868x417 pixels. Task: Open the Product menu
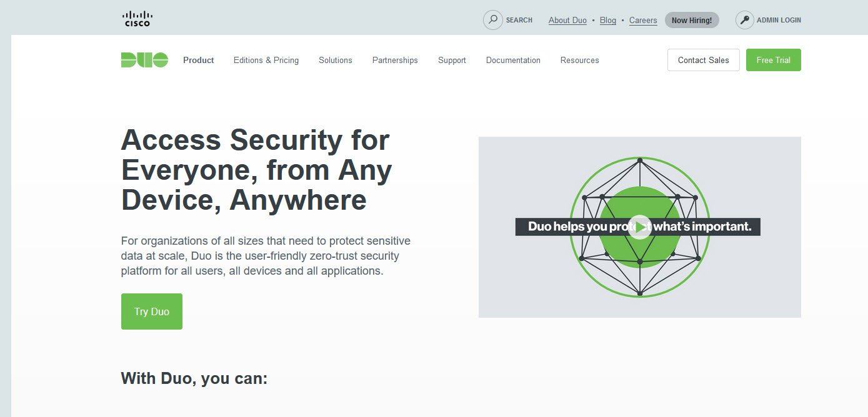(199, 60)
